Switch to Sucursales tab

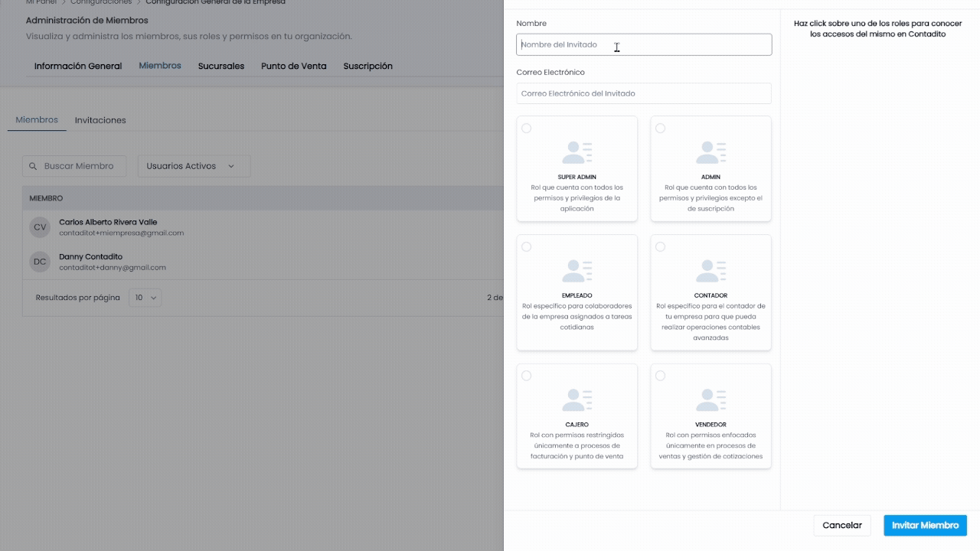(x=221, y=66)
